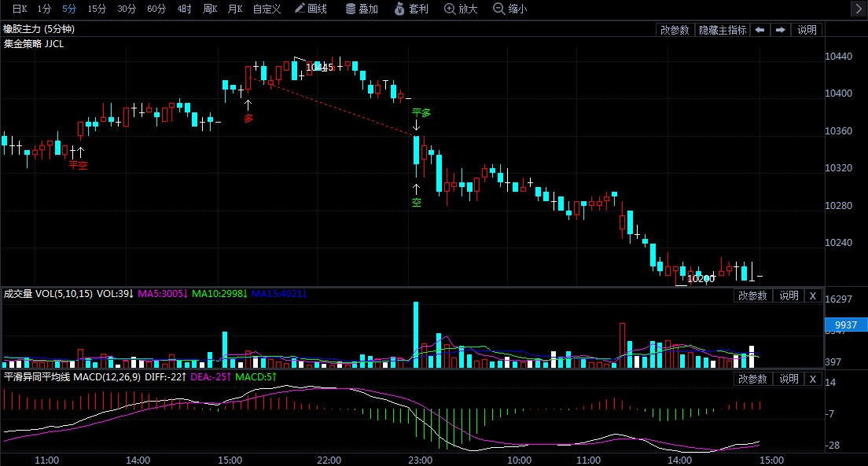Select the 15分 timeframe tab
This screenshot has height=466, width=868.
point(97,9)
